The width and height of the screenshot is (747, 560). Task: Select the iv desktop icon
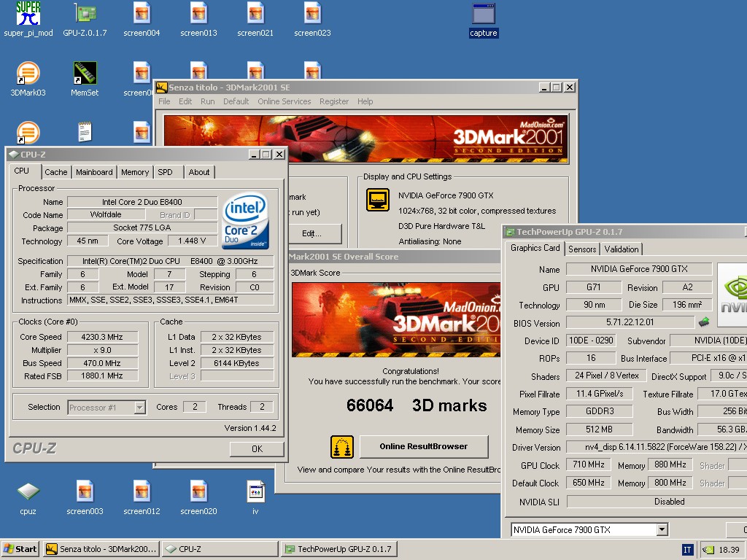[x=255, y=498]
